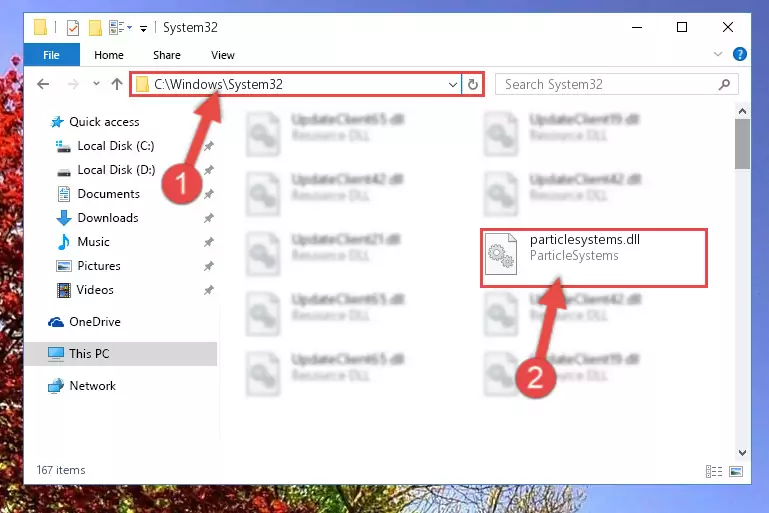Select This PC in navigation pane

120,354
